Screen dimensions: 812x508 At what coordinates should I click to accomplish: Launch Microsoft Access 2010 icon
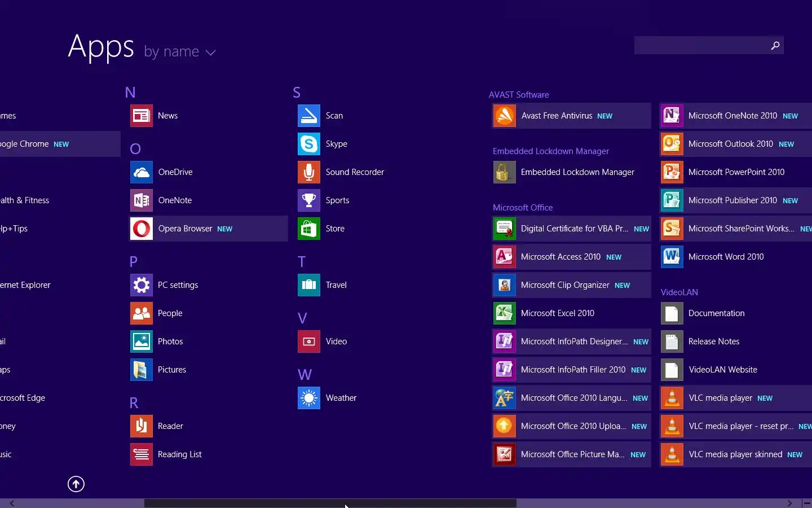505,257
